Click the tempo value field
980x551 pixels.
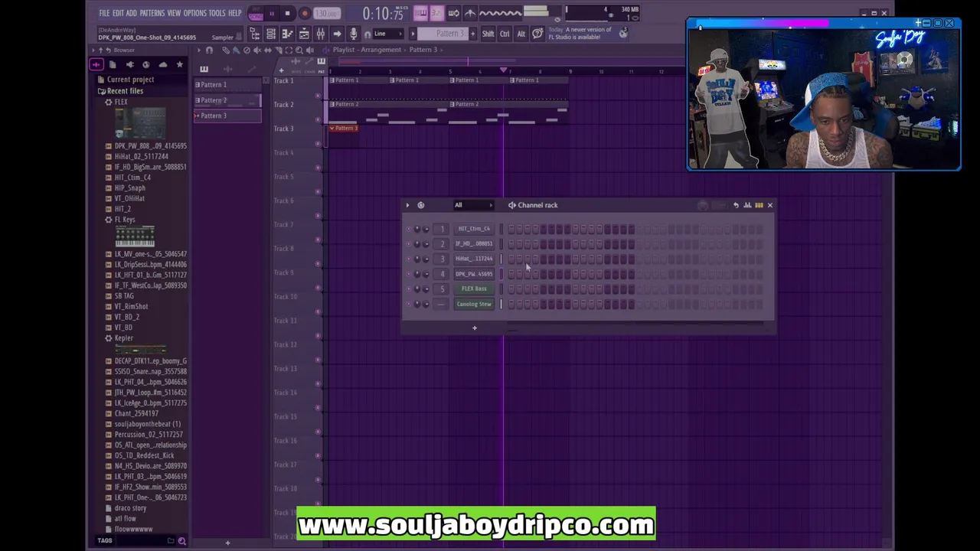click(327, 13)
